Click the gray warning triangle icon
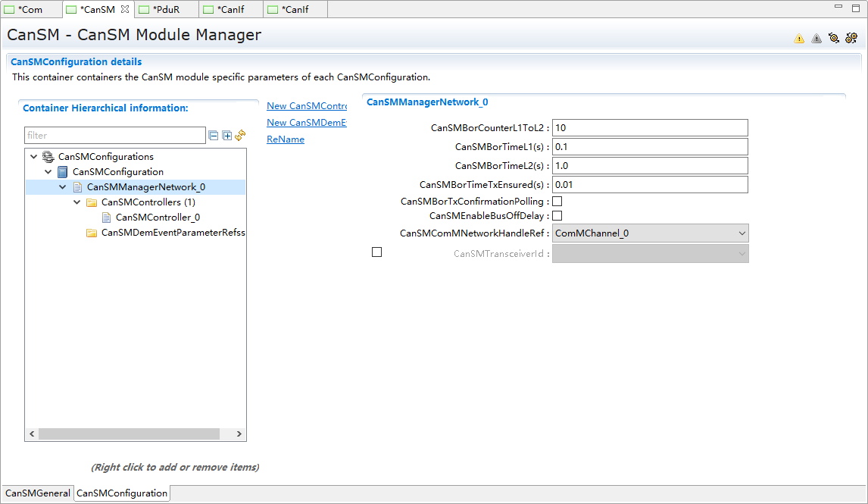Screen dimensions: 868x504 [x=816, y=39]
